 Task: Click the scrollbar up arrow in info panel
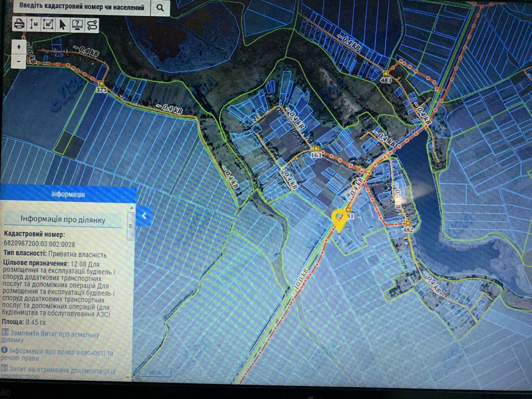131,207
